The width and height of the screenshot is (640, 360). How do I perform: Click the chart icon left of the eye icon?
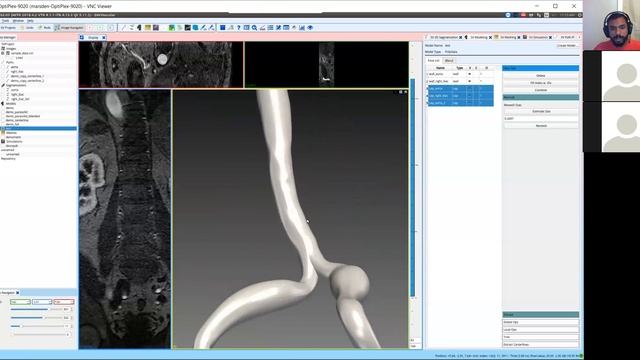(x=302, y=28)
